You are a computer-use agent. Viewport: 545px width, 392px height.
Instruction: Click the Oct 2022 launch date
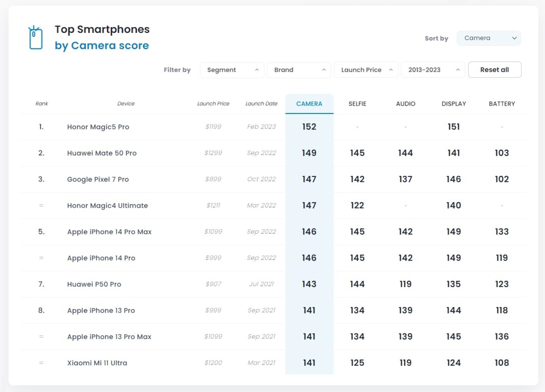click(x=261, y=179)
